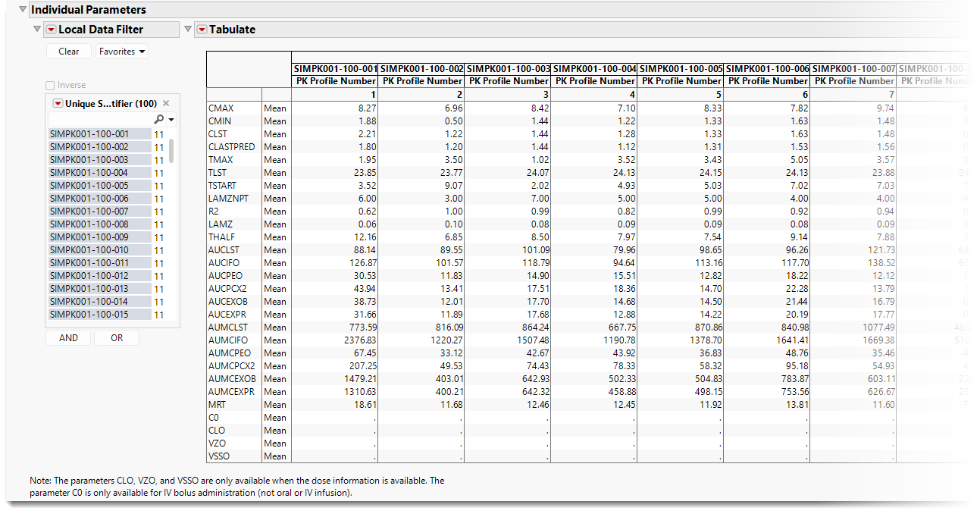Click SIMPK001-100-003 table column header
The width and height of the screenshot is (980, 514).
(x=508, y=69)
